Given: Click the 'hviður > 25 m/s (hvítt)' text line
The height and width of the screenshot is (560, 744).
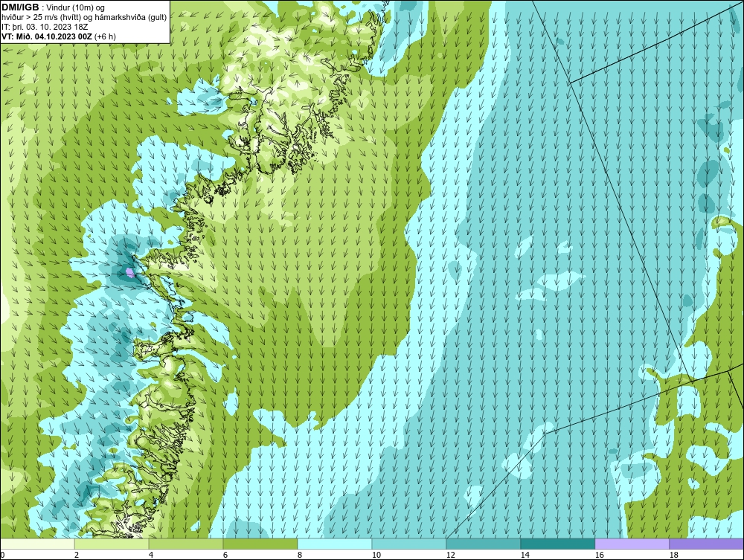Looking at the screenshot, I should [x=84, y=18].
